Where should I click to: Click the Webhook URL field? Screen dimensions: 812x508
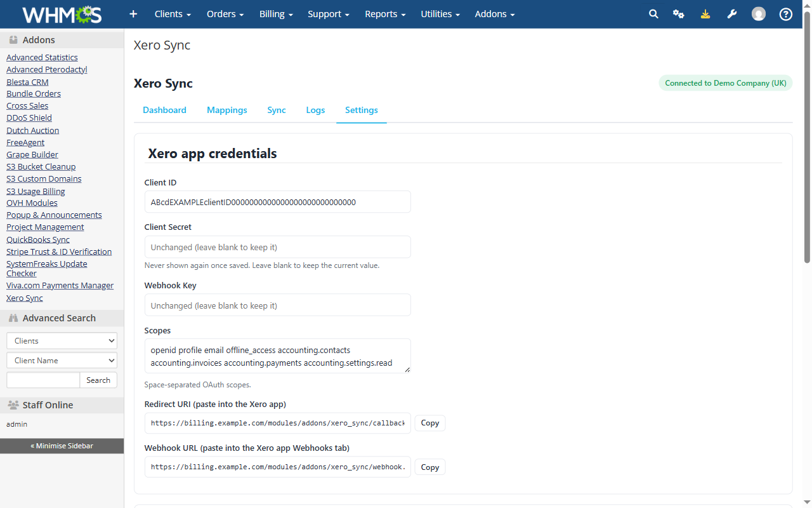coord(278,467)
